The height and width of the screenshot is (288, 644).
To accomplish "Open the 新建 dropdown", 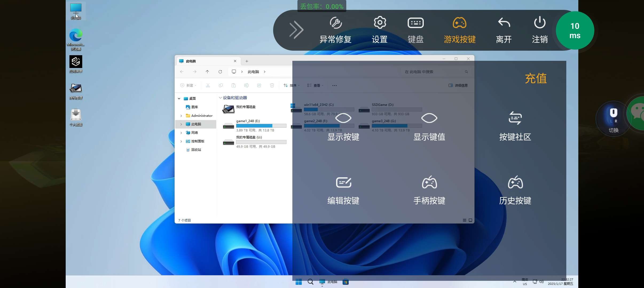I will click(188, 85).
